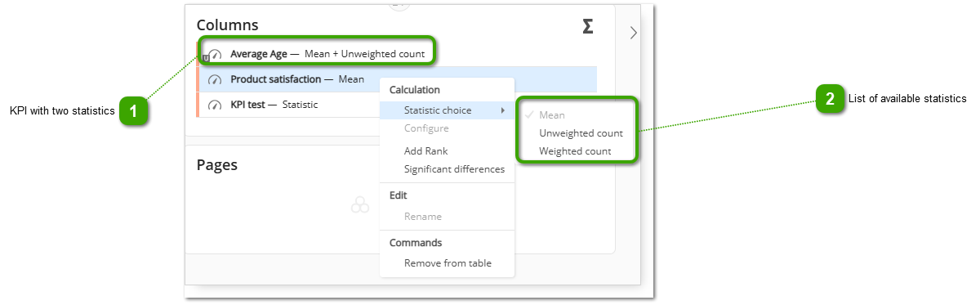Choose Unweighted count statistic
The width and height of the screenshot is (980, 305).
point(581,133)
